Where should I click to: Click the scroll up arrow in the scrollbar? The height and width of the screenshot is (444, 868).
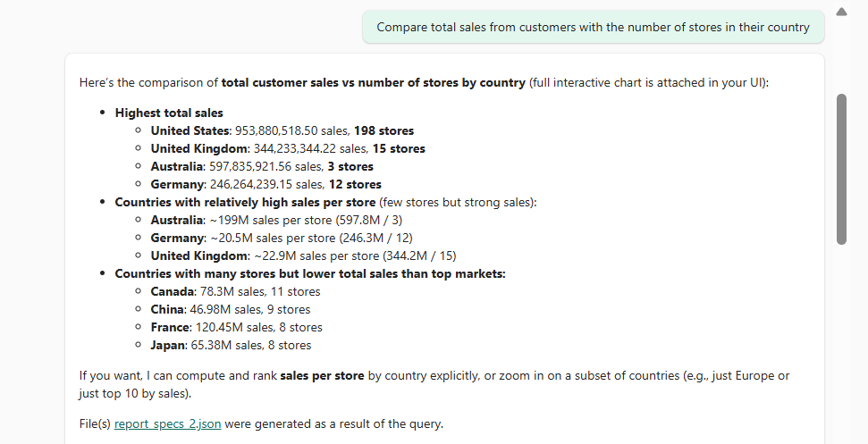[841, 11]
